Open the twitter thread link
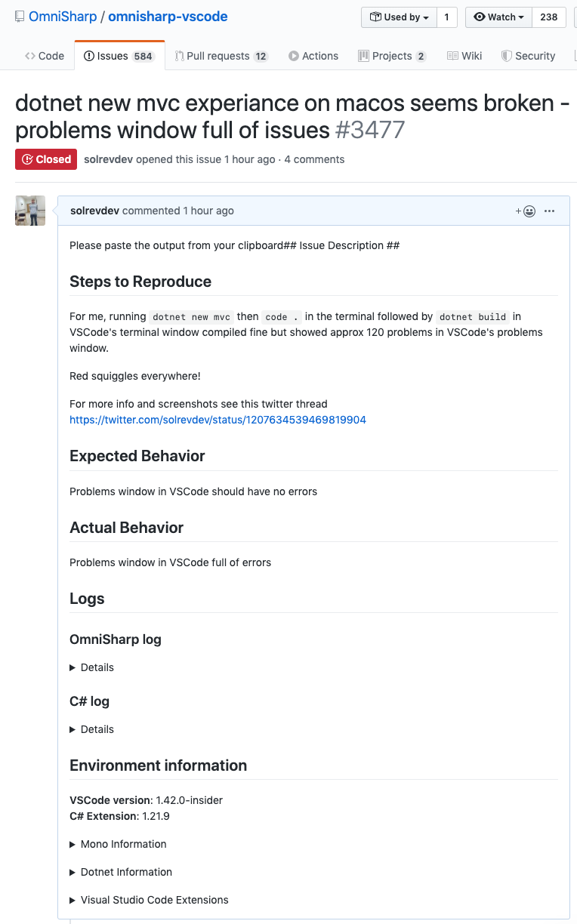This screenshot has width=577, height=924. click(218, 420)
